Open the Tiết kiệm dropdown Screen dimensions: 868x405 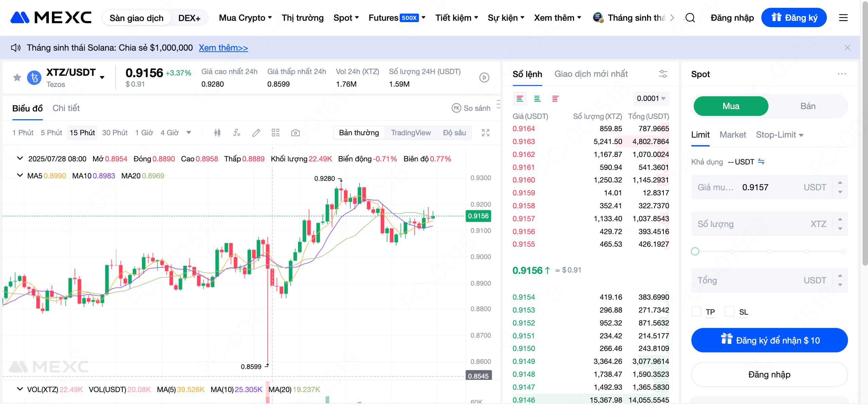click(x=457, y=18)
